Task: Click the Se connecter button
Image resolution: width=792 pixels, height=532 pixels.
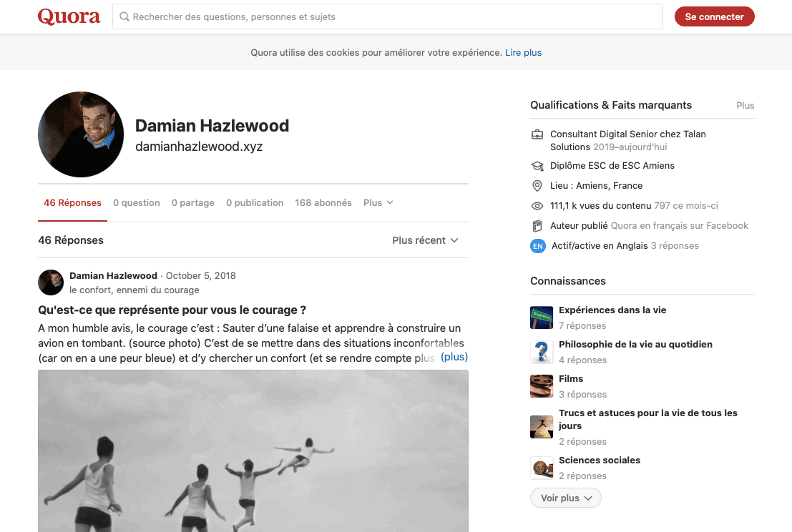Action: 714,16
